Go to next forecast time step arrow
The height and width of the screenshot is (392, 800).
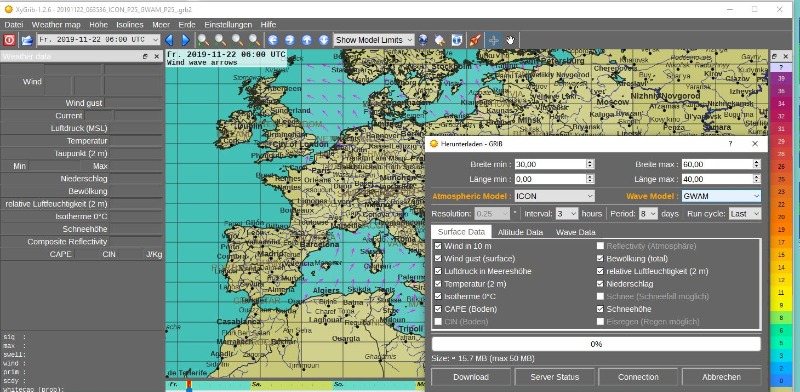[x=186, y=40]
